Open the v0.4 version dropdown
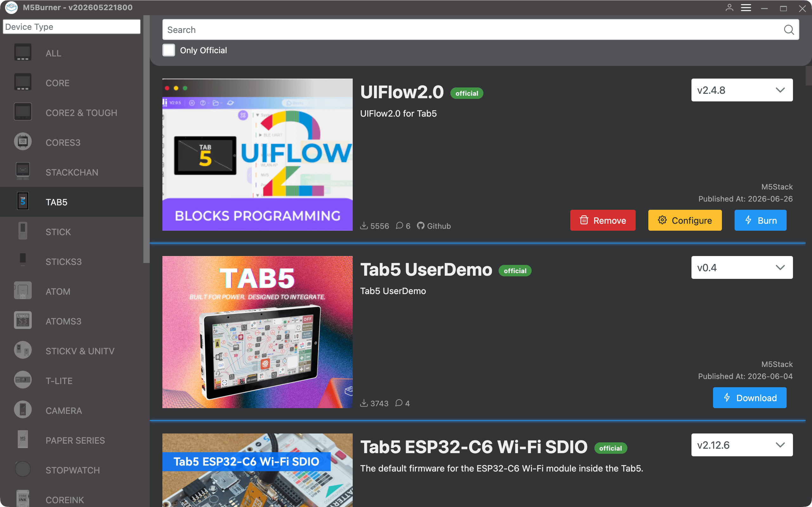This screenshot has height=507, width=812. [x=742, y=267]
